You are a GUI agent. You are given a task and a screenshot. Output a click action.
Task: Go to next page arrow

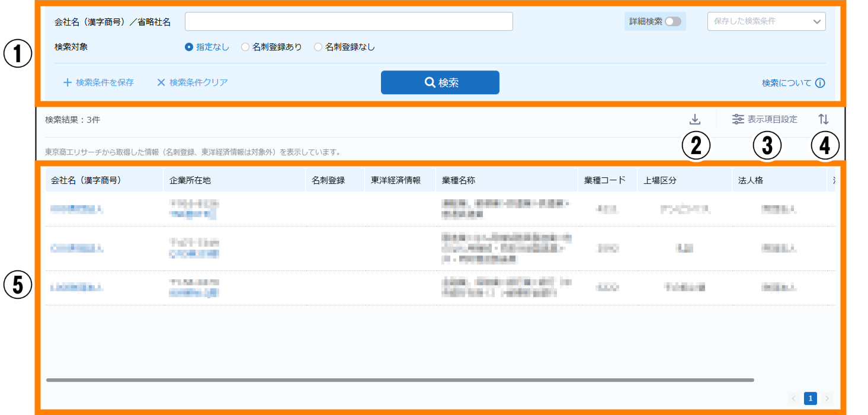point(827,398)
